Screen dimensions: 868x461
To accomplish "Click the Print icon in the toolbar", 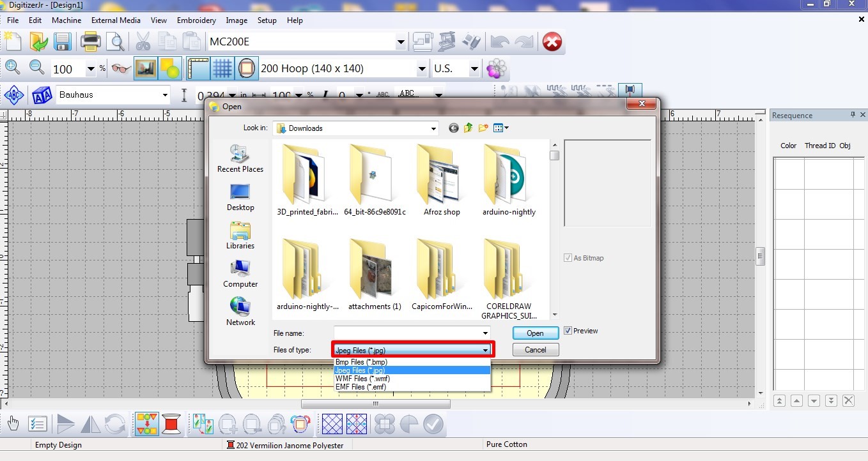I will (x=90, y=42).
